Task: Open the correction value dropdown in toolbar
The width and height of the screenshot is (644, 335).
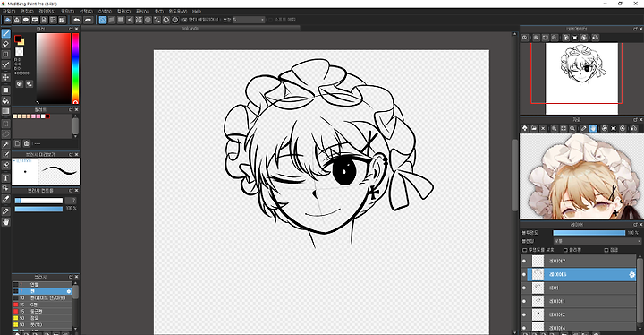Action: tap(250, 20)
